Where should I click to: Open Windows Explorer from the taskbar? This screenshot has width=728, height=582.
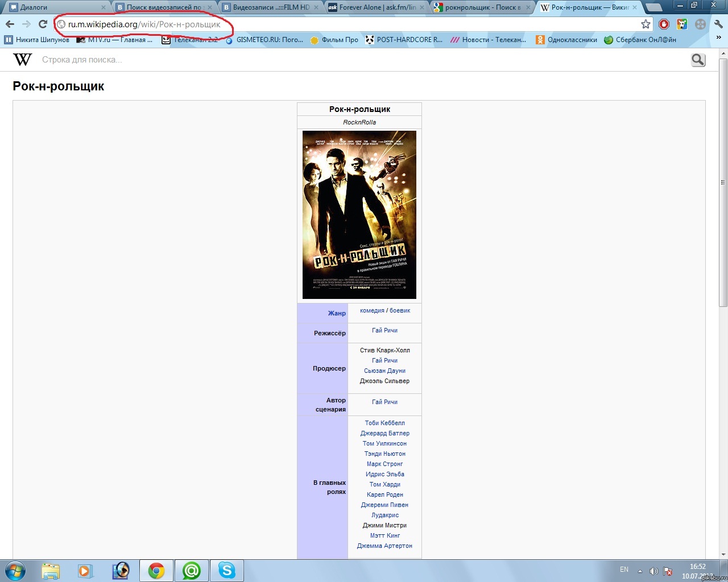(x=51, y=571)
